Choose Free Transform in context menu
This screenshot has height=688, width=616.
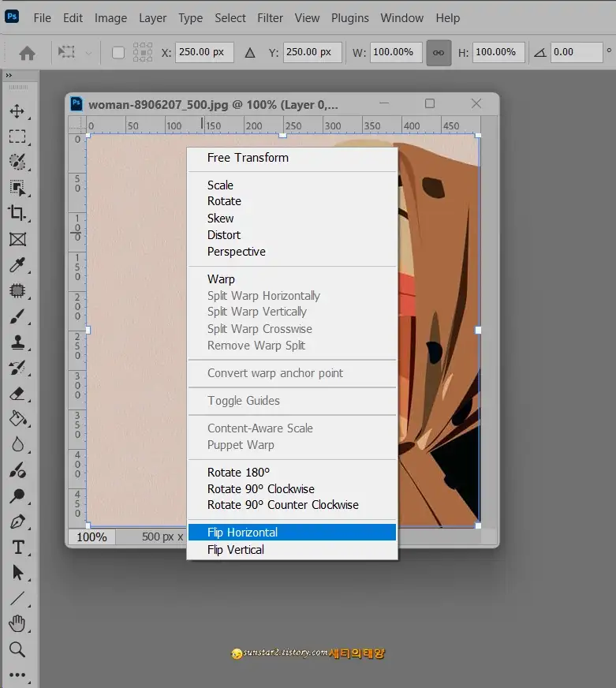click(292, 158)
